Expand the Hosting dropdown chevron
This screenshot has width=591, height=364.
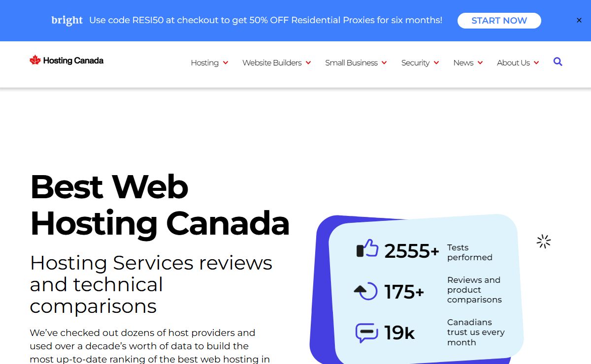(226, 63)
